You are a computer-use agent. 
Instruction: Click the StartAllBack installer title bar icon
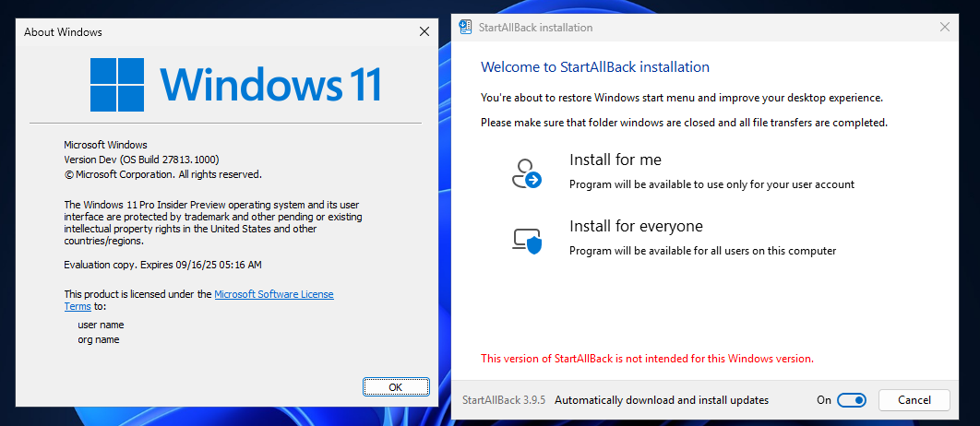coord(465,27)
